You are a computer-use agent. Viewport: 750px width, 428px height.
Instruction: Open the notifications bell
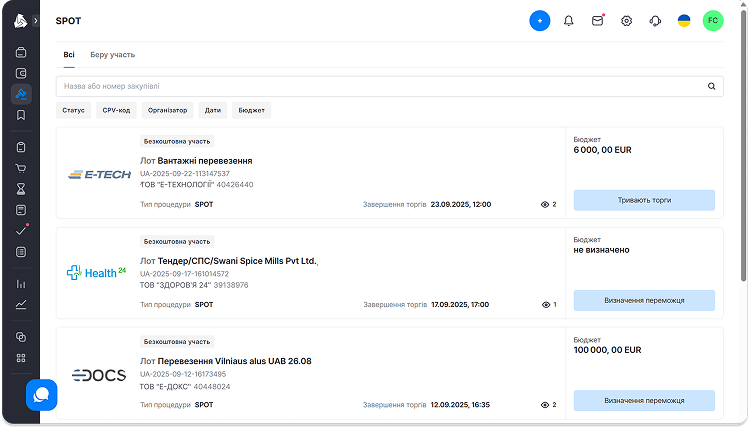coord(569,20)
